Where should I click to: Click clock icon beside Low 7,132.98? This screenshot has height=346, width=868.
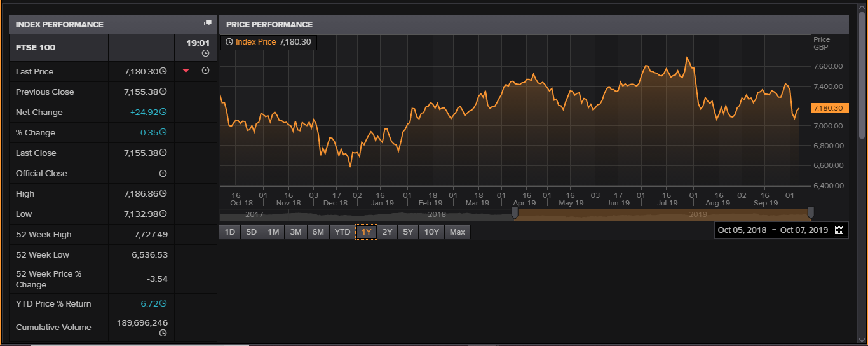click(x=163, y=214)
